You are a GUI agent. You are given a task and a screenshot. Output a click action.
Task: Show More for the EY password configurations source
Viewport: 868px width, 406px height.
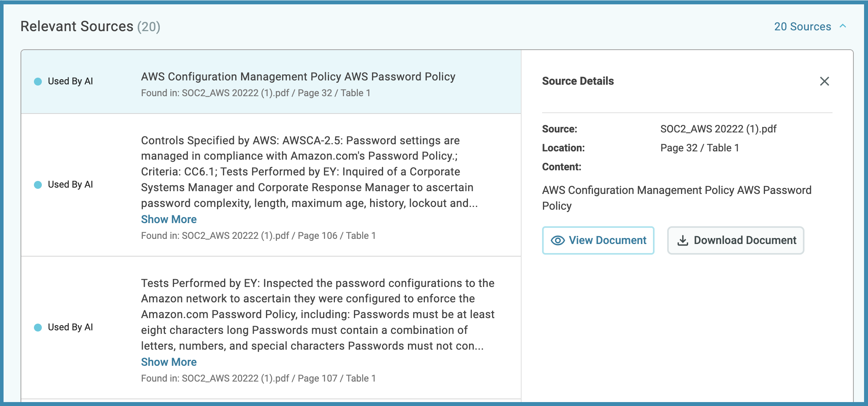[x=169, y=362]
